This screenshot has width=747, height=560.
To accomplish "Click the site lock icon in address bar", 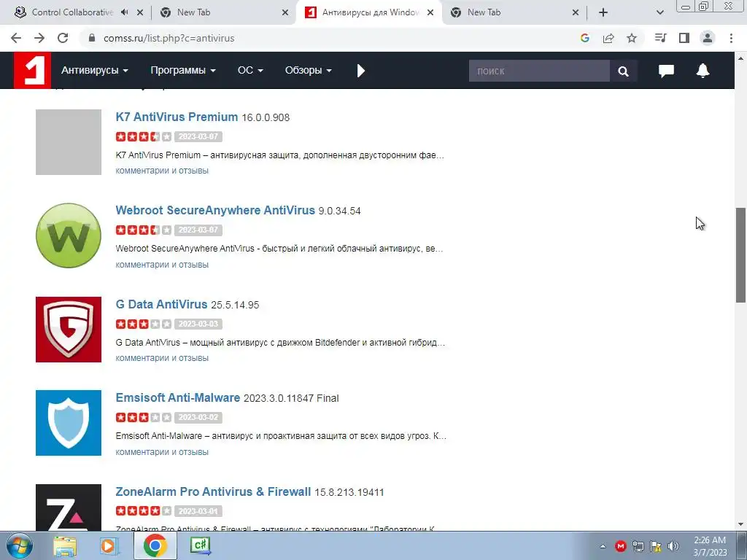I will click(92, 38).
